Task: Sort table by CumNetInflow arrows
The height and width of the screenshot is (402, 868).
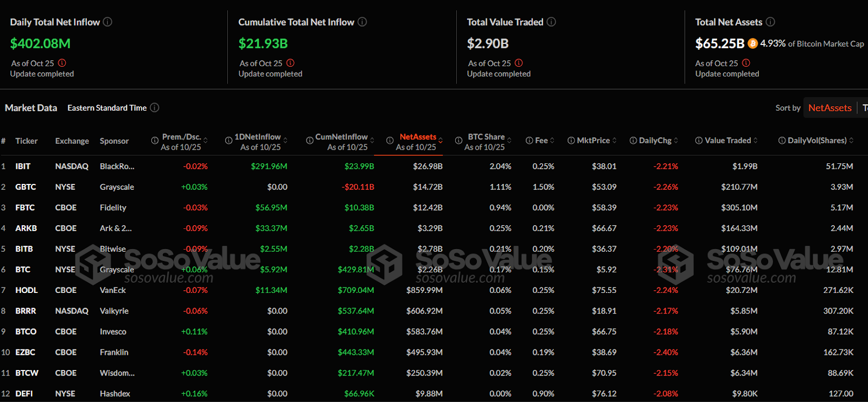Action: (x=372, y=141)
